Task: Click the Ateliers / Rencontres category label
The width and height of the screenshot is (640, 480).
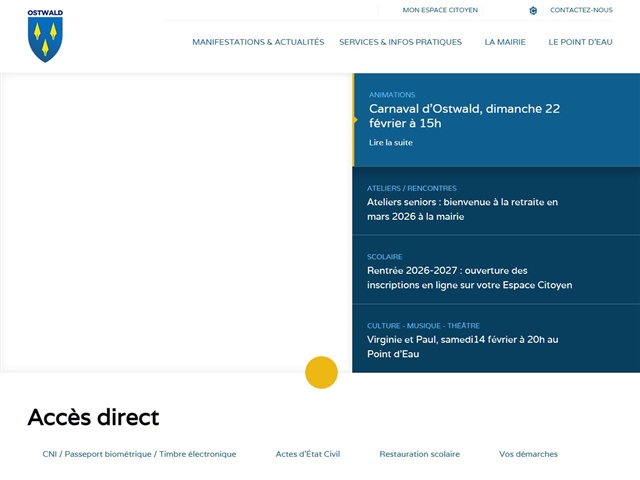Action: (411, 188)
